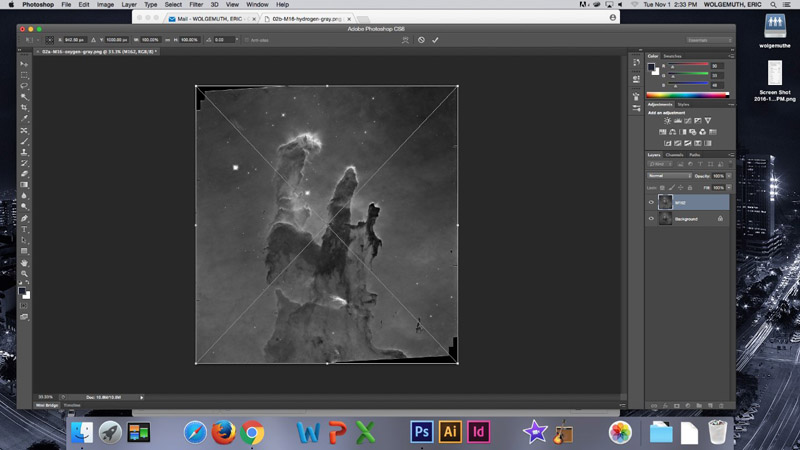The image size is (800, 450).
Task: Select the Lasso tool
Action: 25,85
